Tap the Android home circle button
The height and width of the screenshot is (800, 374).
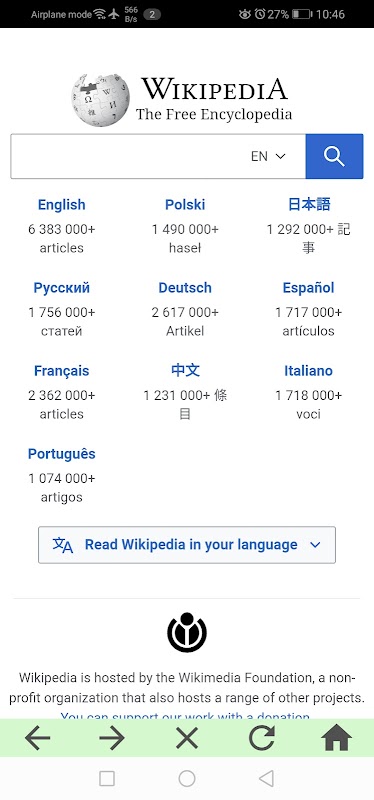187,779
